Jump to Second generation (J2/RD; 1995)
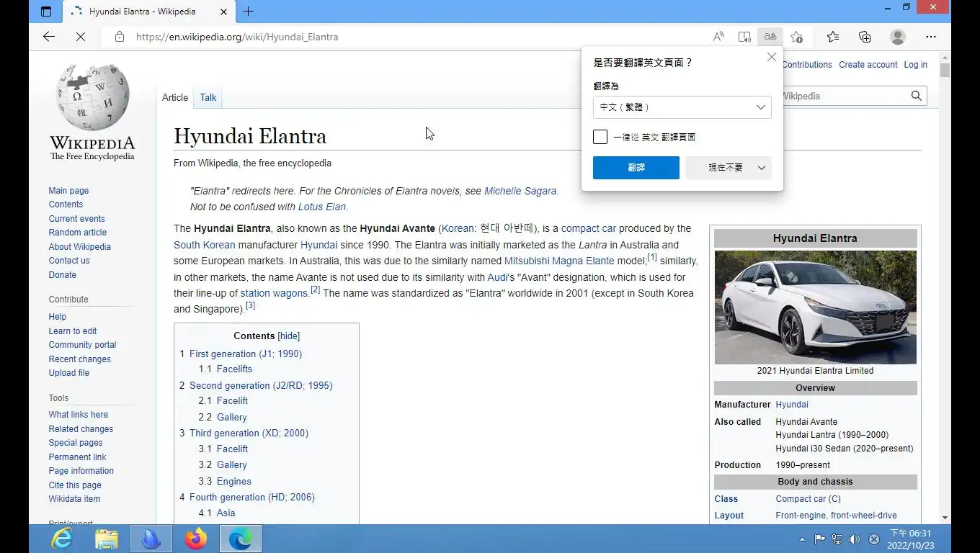Screen dimensions: 980x553 (x=261, y=386)
